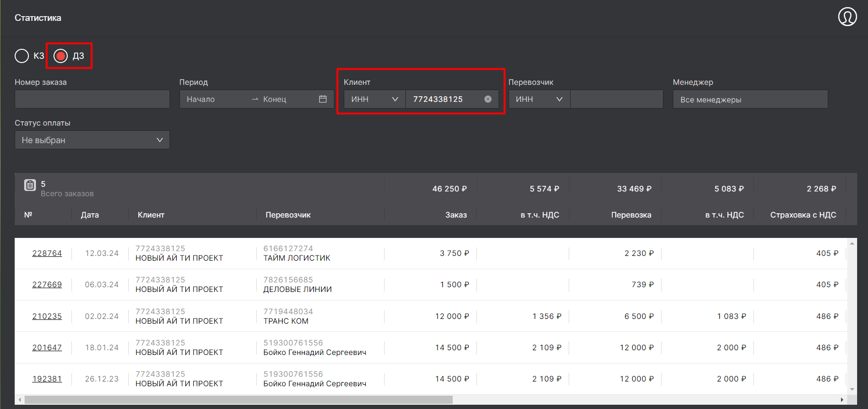Click the total order sum 46 250 ₽
The image size is (868, 409).
pyautogui.click(x=449, y=189)
